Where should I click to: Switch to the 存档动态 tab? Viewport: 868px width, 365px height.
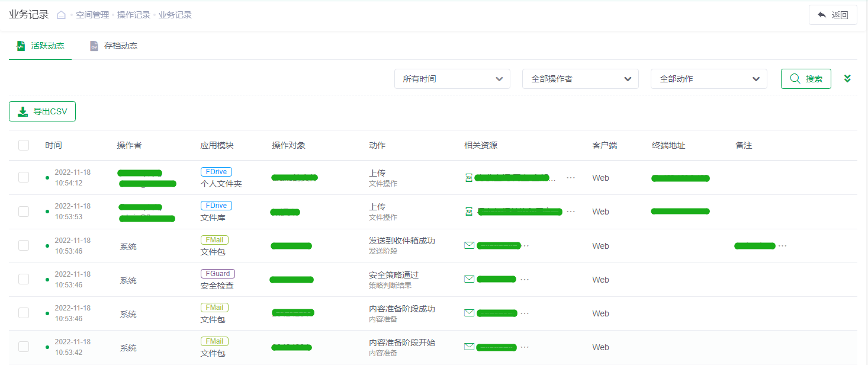(x=114, y=46)
